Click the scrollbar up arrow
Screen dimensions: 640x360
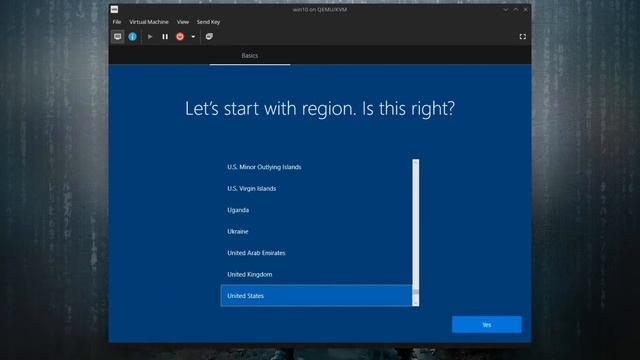416,162
